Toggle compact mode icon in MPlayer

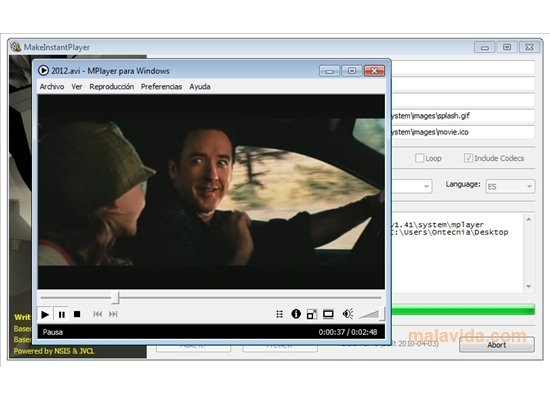(x=311, y=314)
